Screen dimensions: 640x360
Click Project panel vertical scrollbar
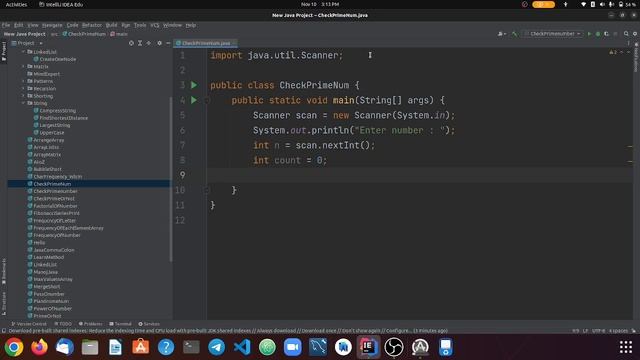coord(171,179)
